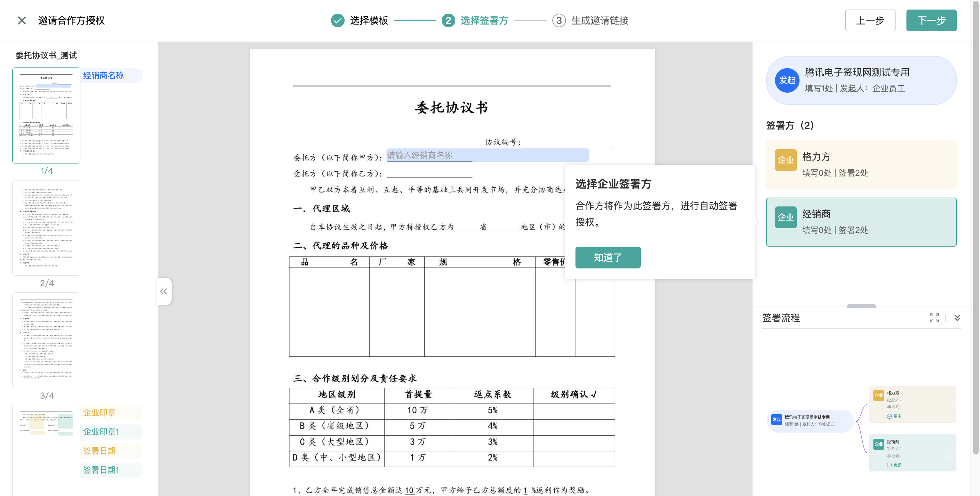Select the 企业印章1 field tag

pyautogui.click(x=101, y=432)
